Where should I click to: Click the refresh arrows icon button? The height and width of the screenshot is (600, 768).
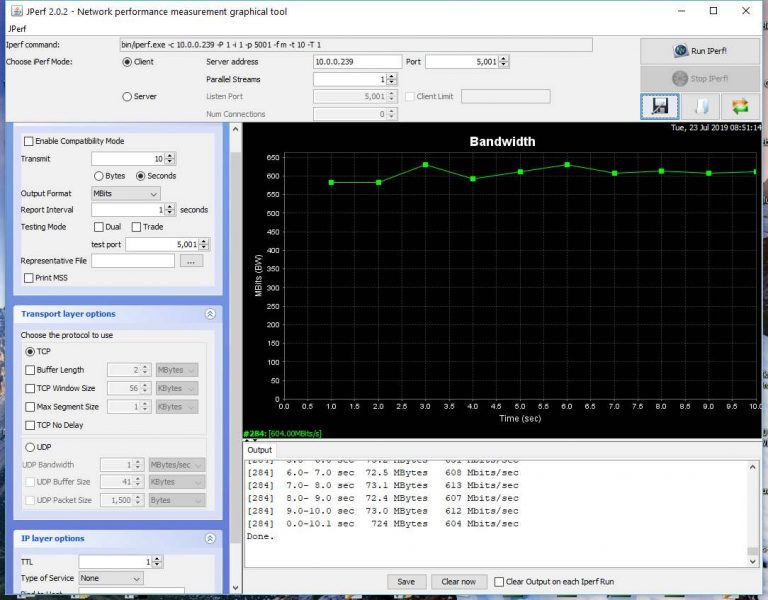pos(740,106)
